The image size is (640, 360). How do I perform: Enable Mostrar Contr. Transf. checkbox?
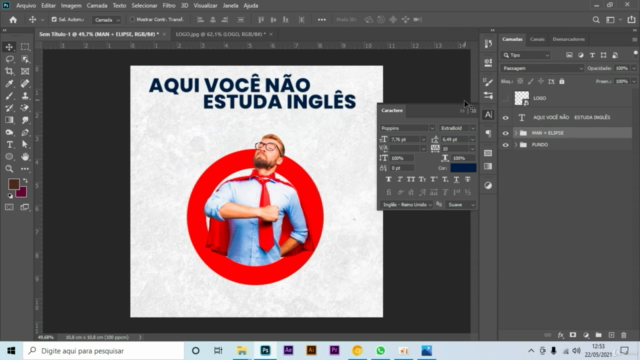point(132,19)
